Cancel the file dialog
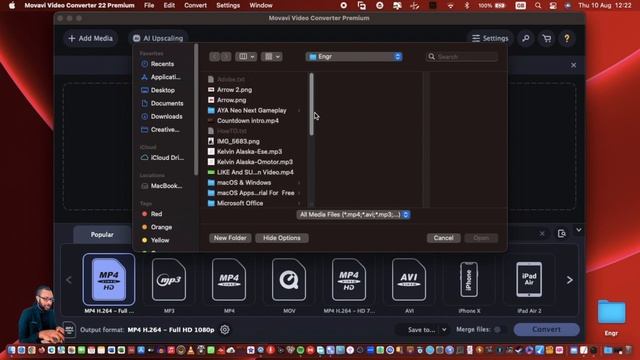Image resolution: width=640 pixels, height=360 pixels. pyautogui.click(x=444, y=238)
